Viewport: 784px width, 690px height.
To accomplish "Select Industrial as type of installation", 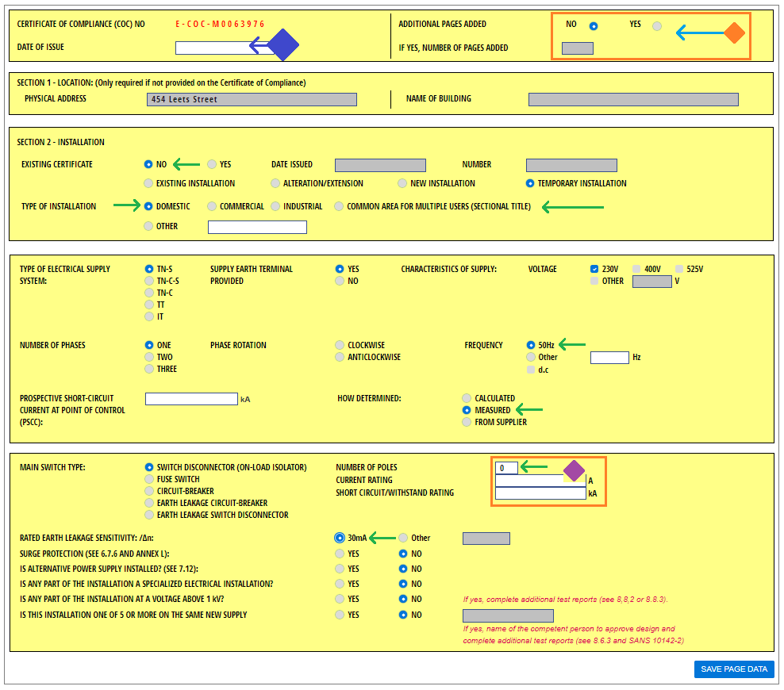I will tap(276, 206).
